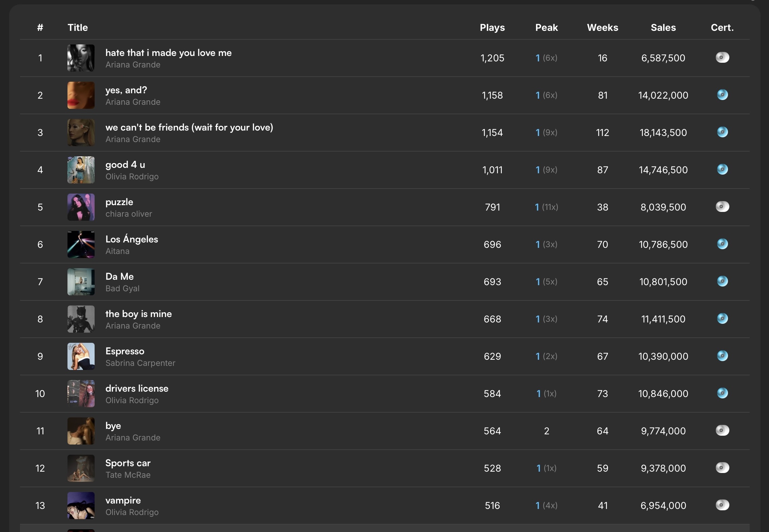Click the silver certification disc for puzzle
This screenshot has height=532, width=769.
722,206
